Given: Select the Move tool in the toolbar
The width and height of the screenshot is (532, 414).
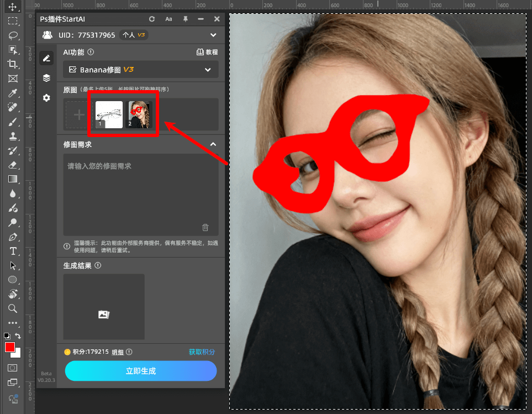Looking at the screenshot, I should pos(13,7).
